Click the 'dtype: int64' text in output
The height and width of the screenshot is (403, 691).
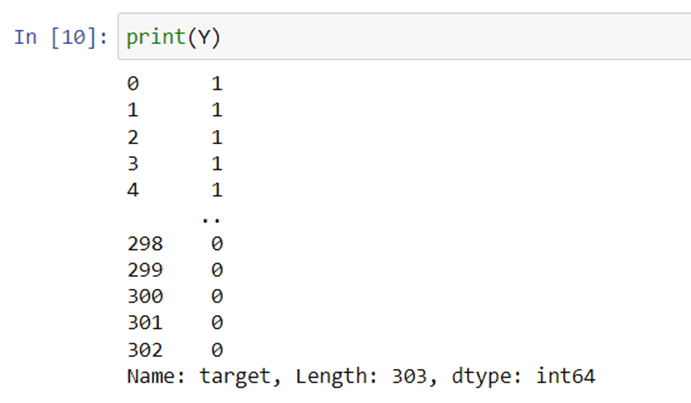(x=523, y=377)
